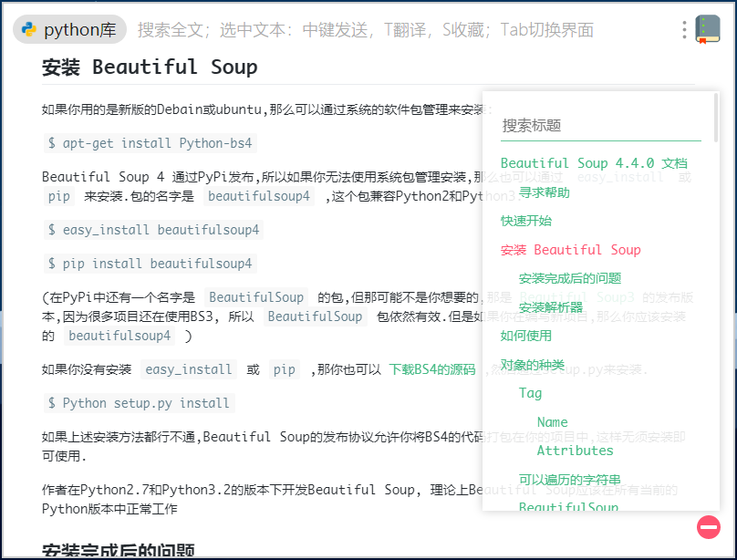Open the three-dot more options menu
This screenshot has width=737, height=560.
[684, 29]
